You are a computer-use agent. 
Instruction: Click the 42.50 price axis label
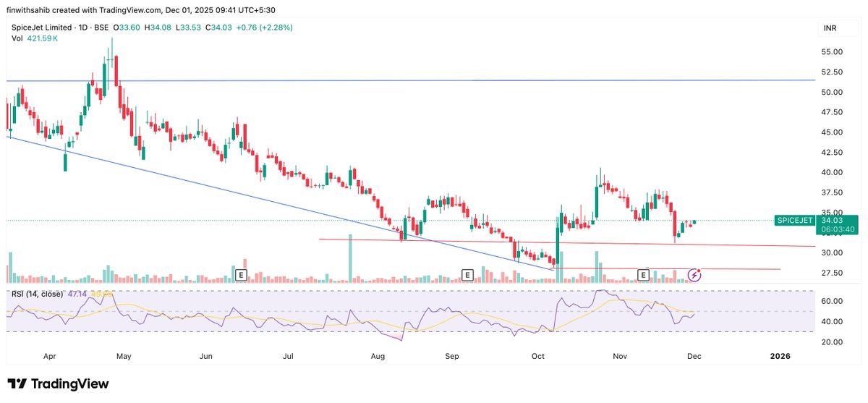[x=832, y=153]
